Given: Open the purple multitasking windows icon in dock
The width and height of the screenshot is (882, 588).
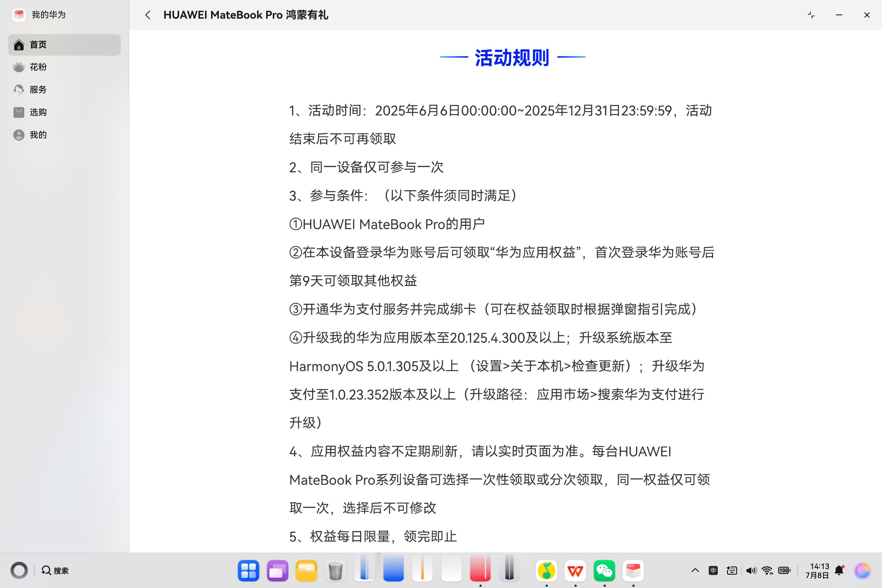Looking at the screenshot, I should pos(278,571).
